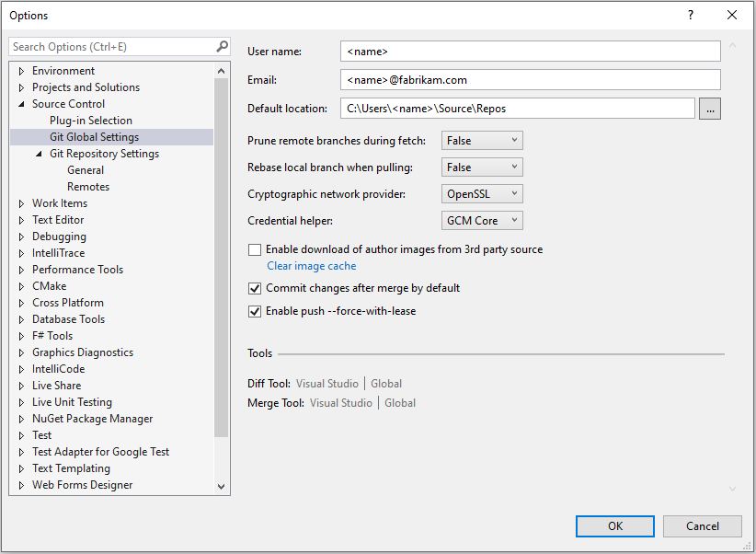Uncheck Commit changes after merge by default
756x554 pixels.
tap(254, 288)
